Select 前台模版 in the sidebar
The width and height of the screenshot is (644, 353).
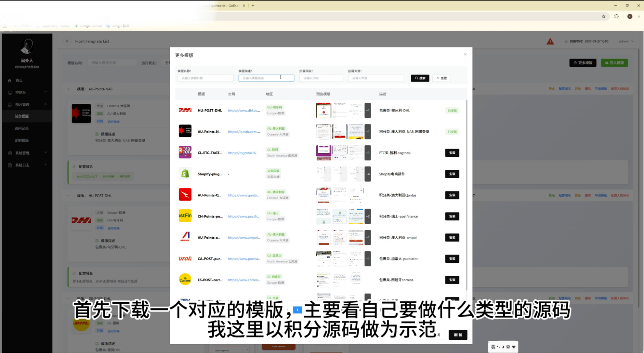(x=27, y=116)
